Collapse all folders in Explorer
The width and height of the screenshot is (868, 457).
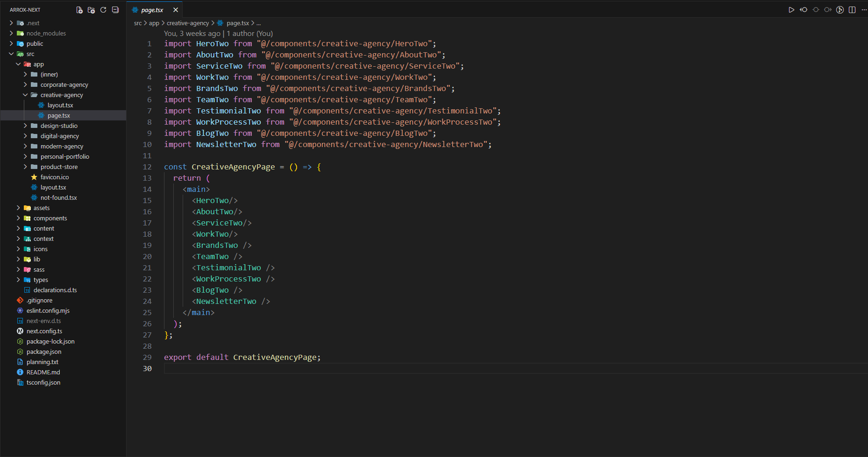click(x=115, y=10)
